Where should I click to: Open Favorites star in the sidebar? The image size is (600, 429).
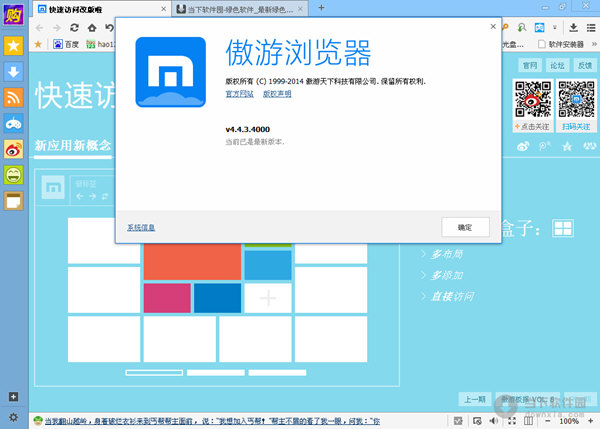[x=13, y=46]
